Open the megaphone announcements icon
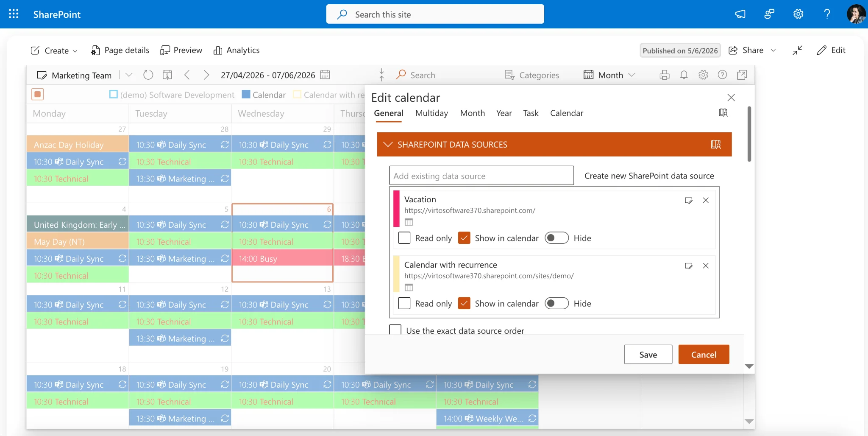The width and height of the screenshot is (868, 436). (740, 14)
